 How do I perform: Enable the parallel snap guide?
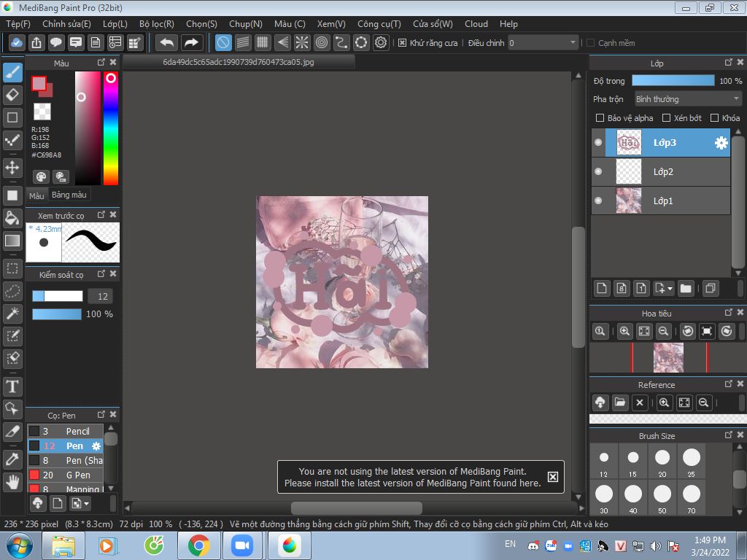pos(243,43)
